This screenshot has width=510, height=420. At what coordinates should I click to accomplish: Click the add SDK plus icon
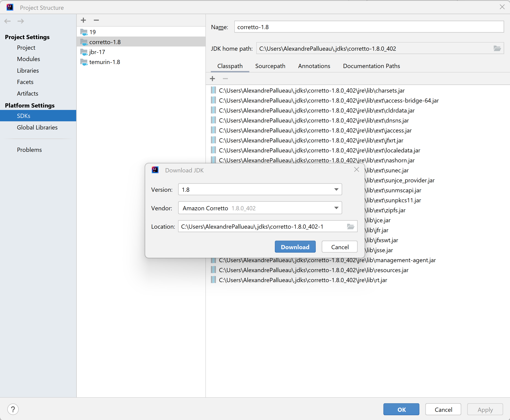pos(83,20)
